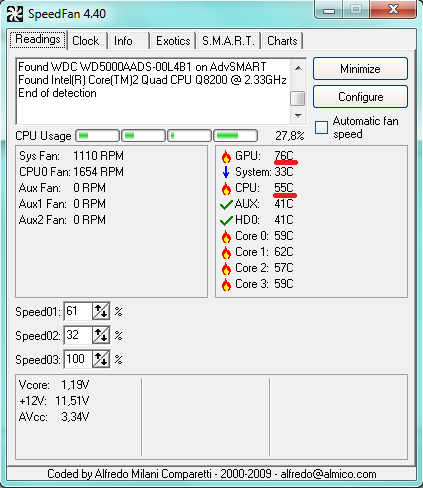This screenshot has height=488, width=423.
Task: Click the flame icon next to Core 3
Action: click(226, 284)
